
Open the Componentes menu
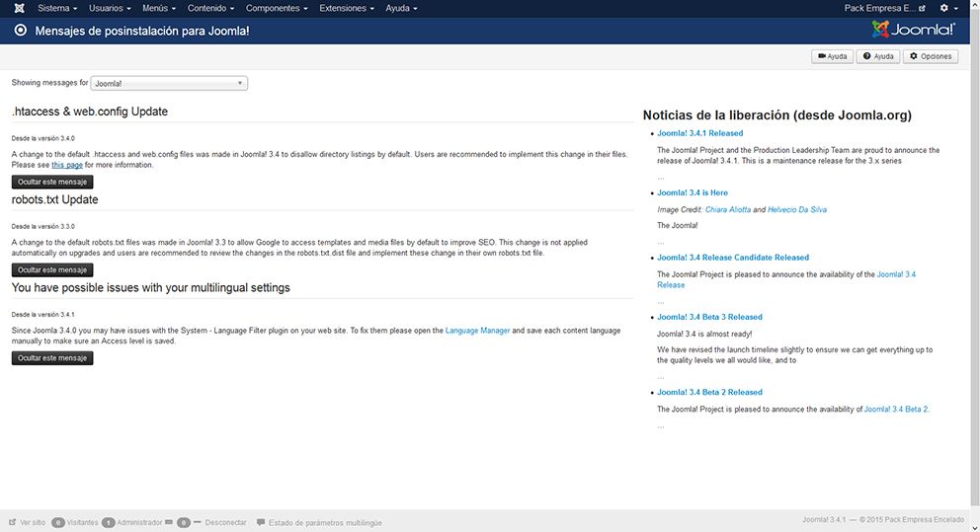tap(277, 8)
